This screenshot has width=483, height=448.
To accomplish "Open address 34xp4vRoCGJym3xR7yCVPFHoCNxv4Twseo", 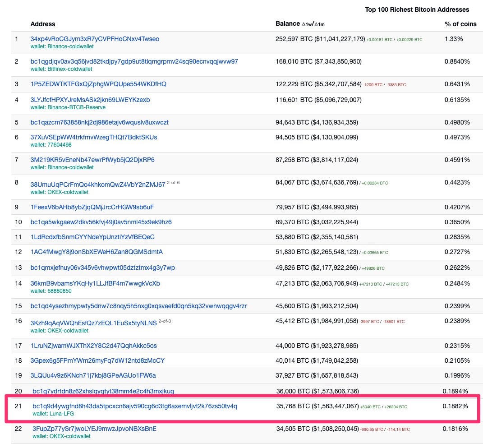I will 95,39.
